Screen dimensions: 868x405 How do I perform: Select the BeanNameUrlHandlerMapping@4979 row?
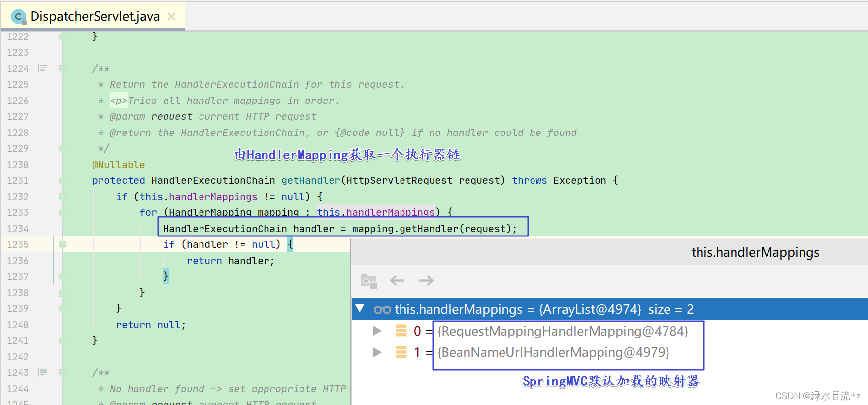[x=610, y=352]
